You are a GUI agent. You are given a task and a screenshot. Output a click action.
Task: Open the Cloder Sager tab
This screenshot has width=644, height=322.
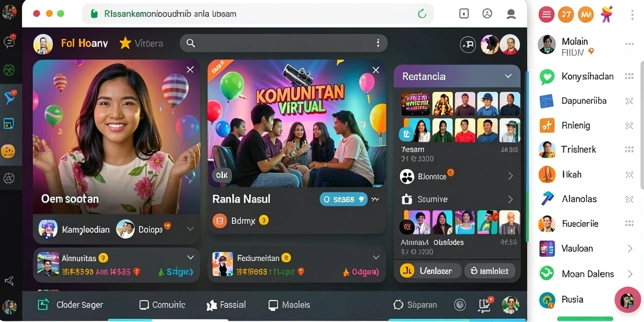pos(70,305)
